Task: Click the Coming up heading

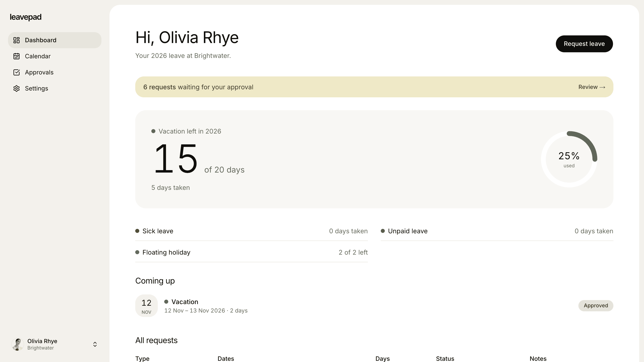Action: pyautogui.click(x=155, y=281)
